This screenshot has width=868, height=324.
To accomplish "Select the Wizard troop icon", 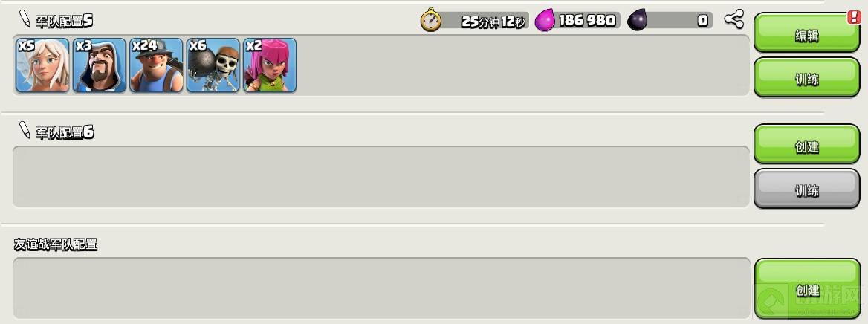I will 100,65.
